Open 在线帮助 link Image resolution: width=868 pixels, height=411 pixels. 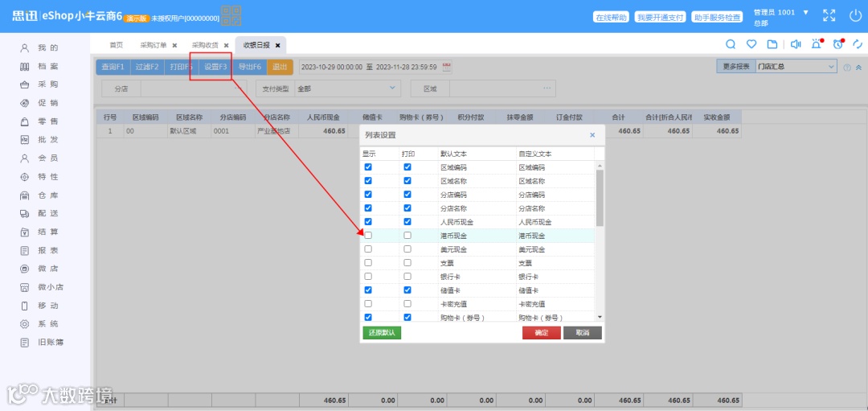click(x=611, y=17)
